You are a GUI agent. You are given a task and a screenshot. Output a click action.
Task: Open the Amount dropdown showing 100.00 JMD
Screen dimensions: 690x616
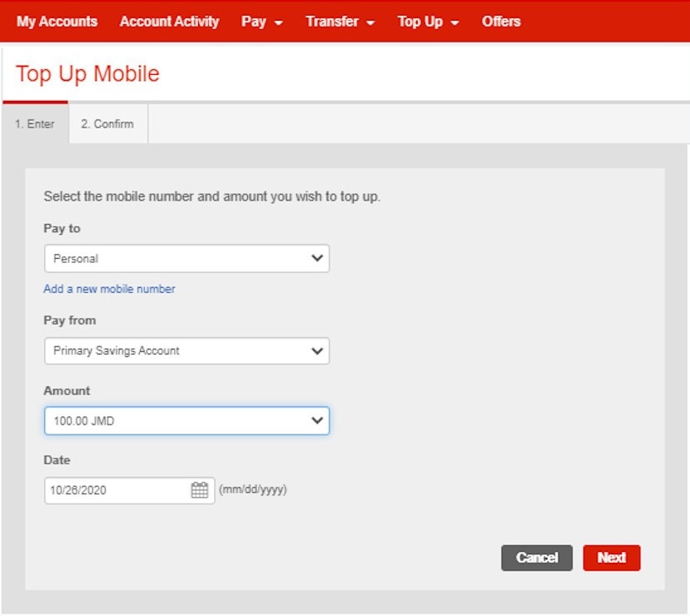186,420
